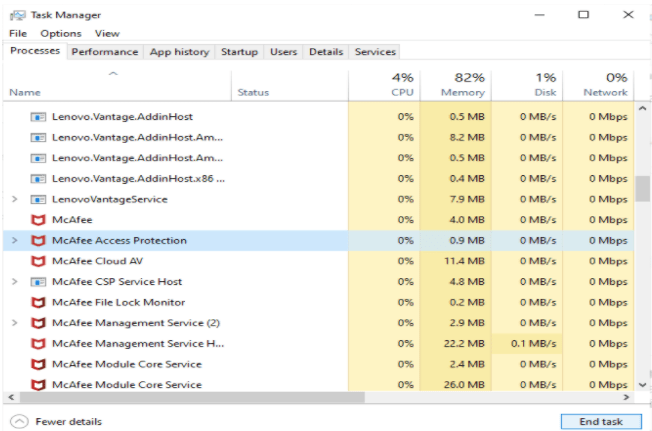The image size is (652, 431).
Task: Expand the McAfee Management Service (2) group
Action: click(x=15, y=323)
